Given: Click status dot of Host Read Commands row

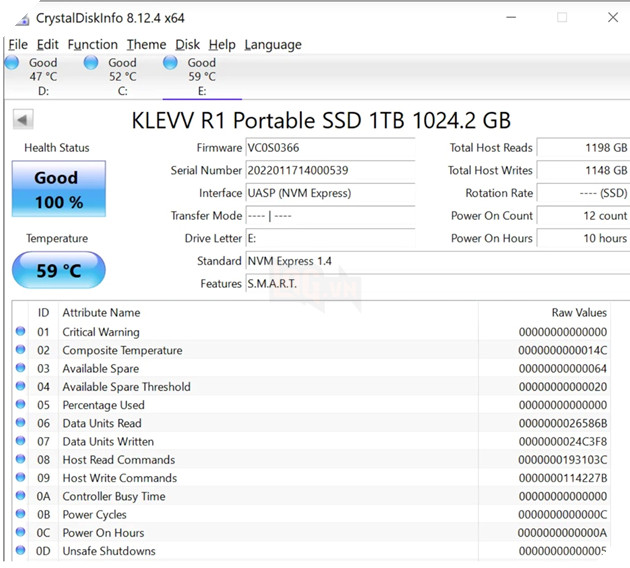Looking at the screenshot, I should [20, 459].
